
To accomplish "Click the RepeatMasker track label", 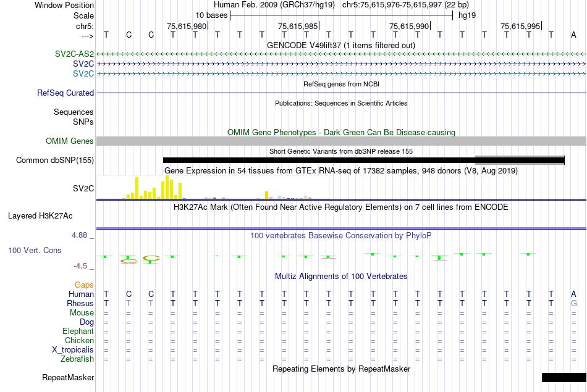I will click(x=68, y=377).
